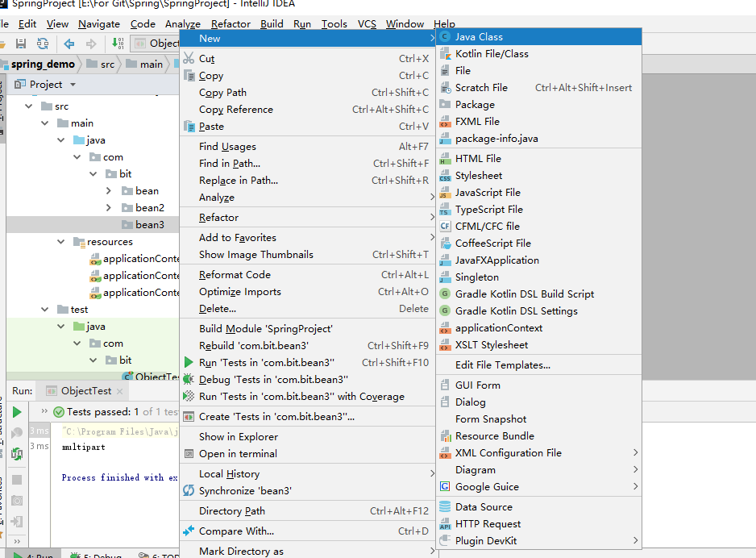This screenshot has height=558, width=756.
Task: Click the Google Guice icon
Action: (x=445, y=486)
